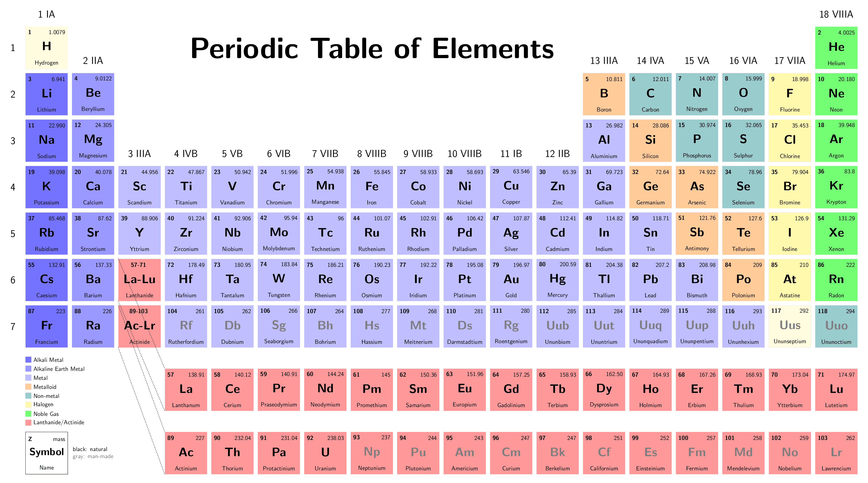Viewport: 868px width, 483px height.
Task: Click the '12 IIB' group header
Action: 558,154
